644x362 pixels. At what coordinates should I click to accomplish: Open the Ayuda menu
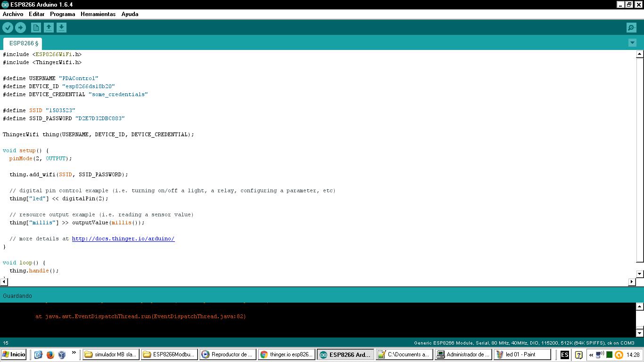[x=130, y=14]
